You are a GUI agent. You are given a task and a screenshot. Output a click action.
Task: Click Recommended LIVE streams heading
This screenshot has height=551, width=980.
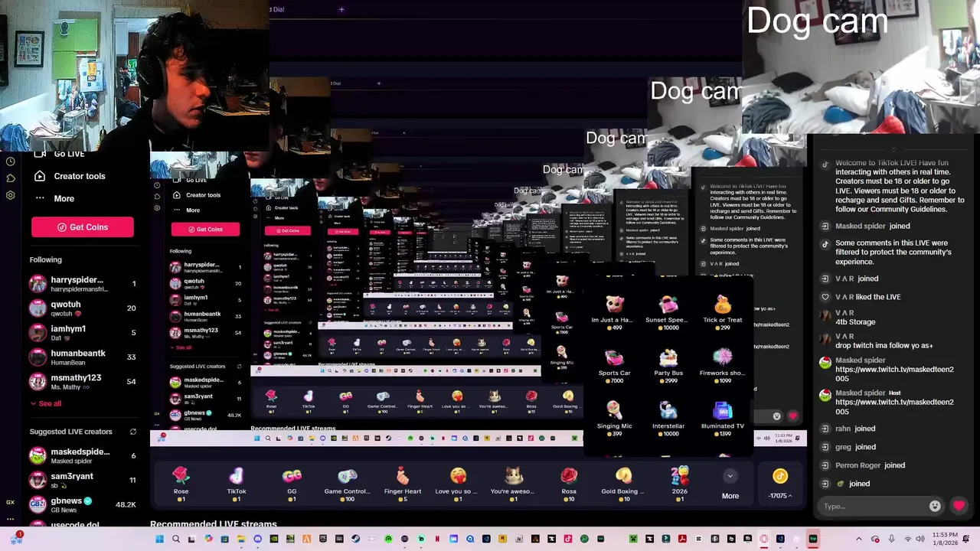[214, 525]
